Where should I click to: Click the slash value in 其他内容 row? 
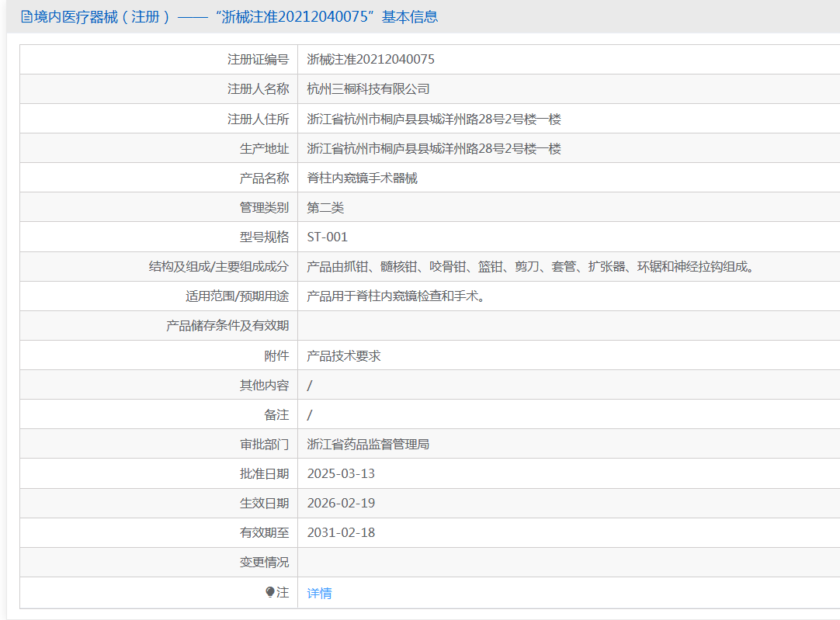310,385
